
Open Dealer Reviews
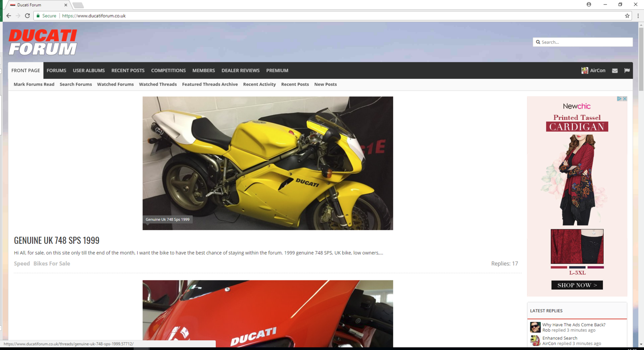tap(240, 70)
